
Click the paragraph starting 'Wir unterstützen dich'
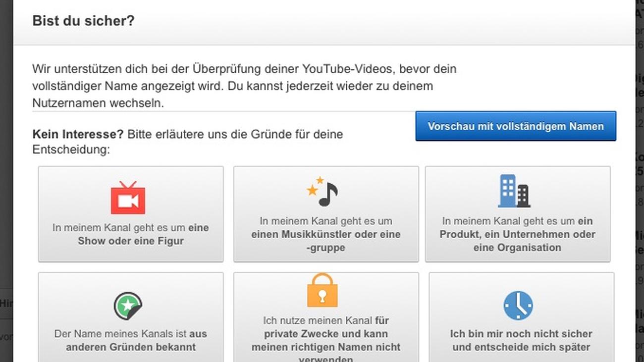pyautogui.click(x=244, y=86)
